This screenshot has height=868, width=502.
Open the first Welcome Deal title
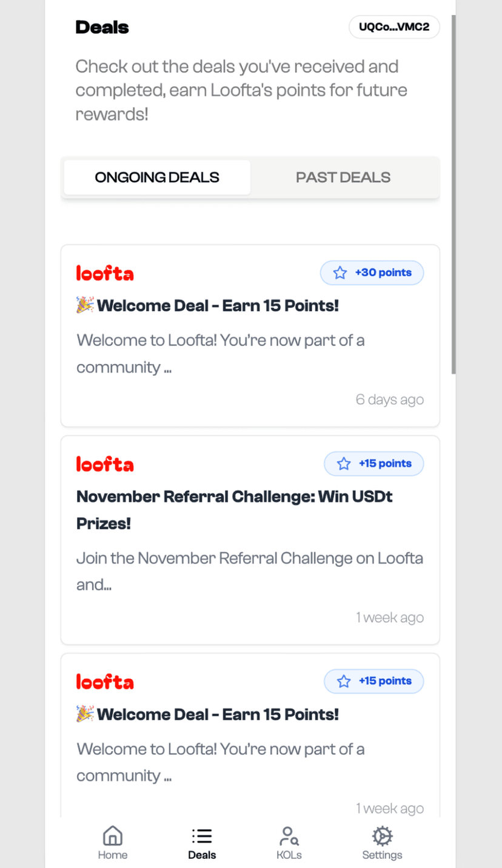[217, 305]
